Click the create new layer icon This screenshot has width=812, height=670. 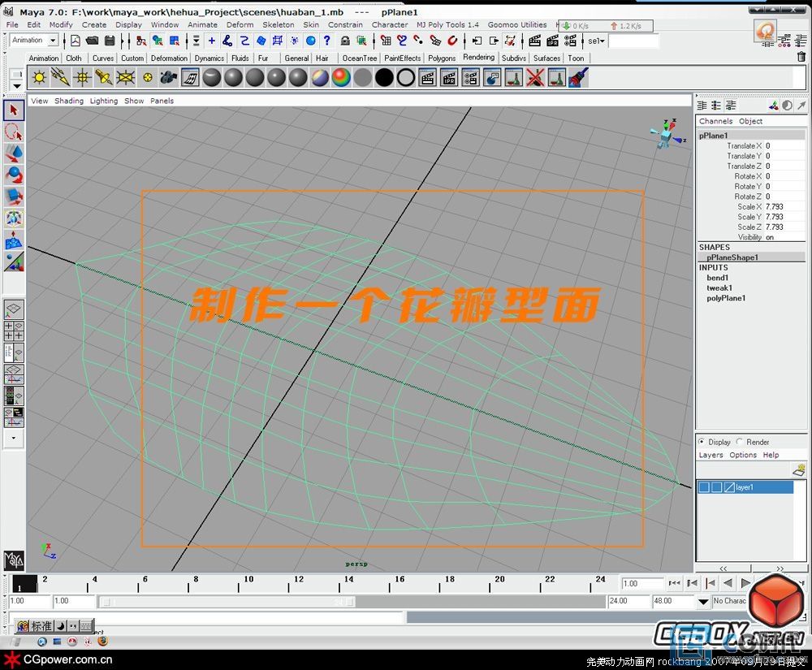pyautogui.click(x=800, y=470)
